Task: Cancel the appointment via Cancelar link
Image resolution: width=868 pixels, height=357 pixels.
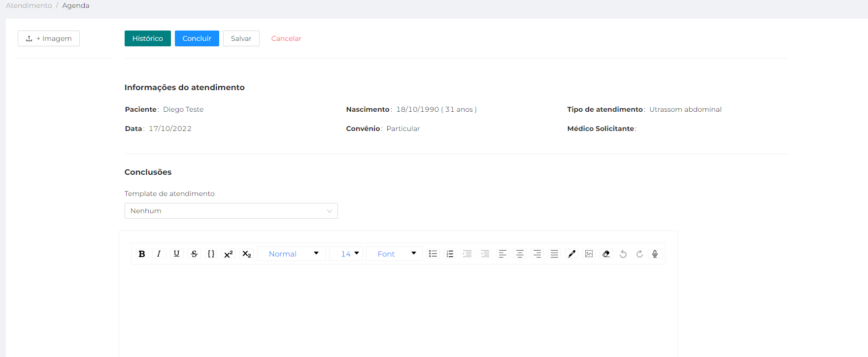Action: [x=286, y=38]
